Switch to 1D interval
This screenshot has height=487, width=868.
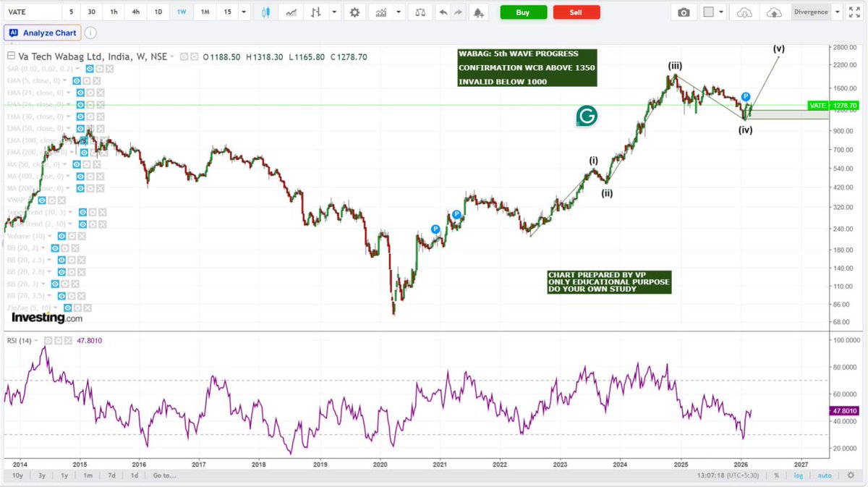[x=159, y=12]
